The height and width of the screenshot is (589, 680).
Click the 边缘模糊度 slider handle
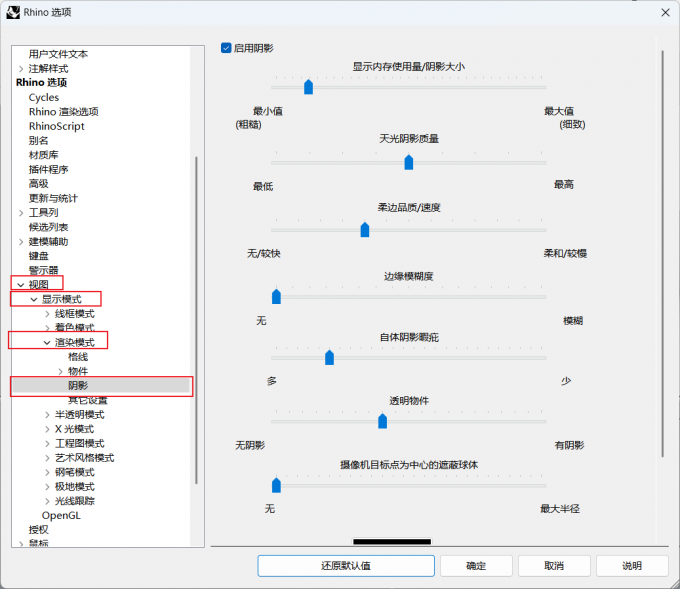point(276,297)
